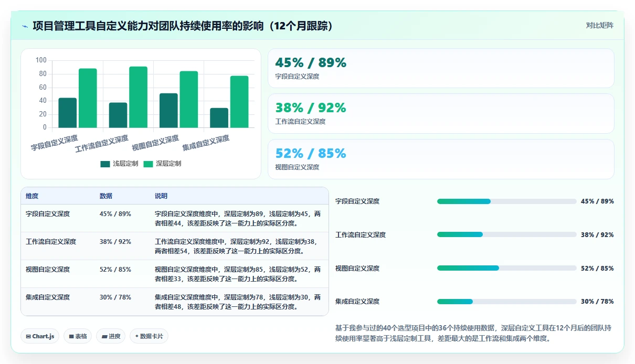Click the description mentioning 两者相差44
This screenshot has height=364, width=635.
click(x=238, y=219)
